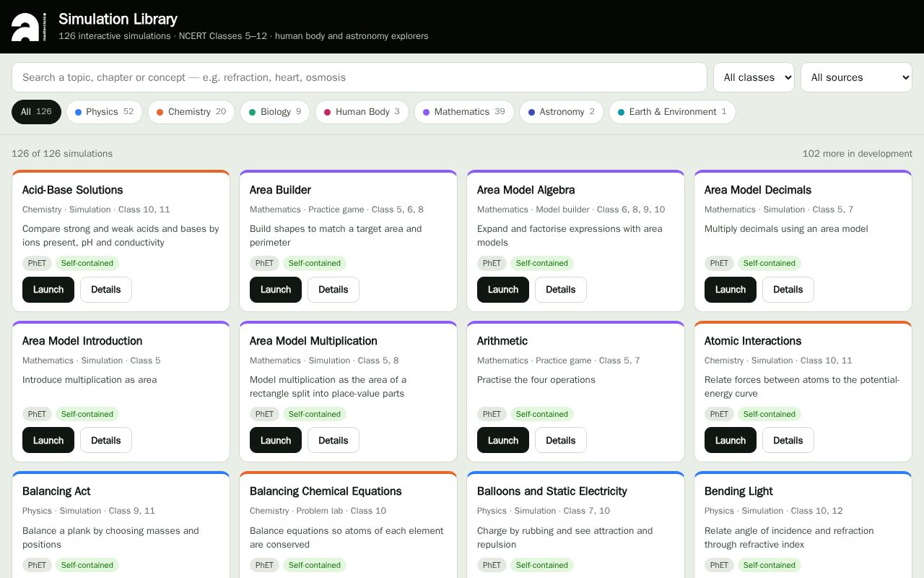Click the '102 more in development' text
The width and height of the screenshot is (924, 578).
coord(858,154)
